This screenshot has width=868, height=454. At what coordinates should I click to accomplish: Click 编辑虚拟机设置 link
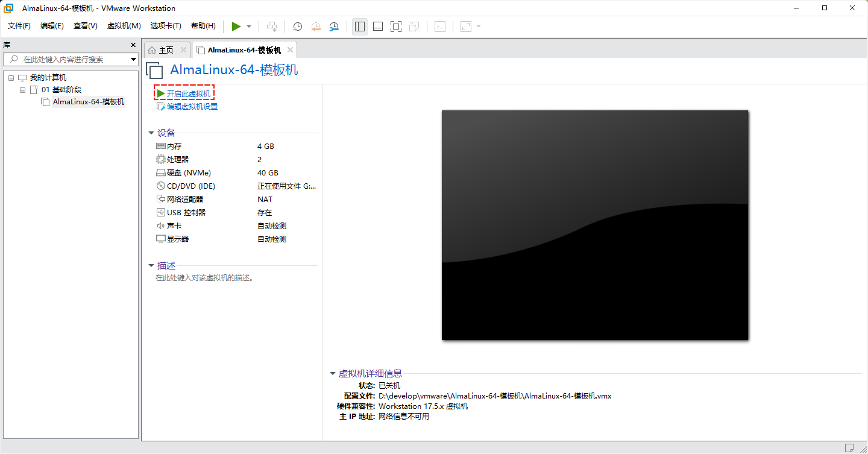(192, 107)
